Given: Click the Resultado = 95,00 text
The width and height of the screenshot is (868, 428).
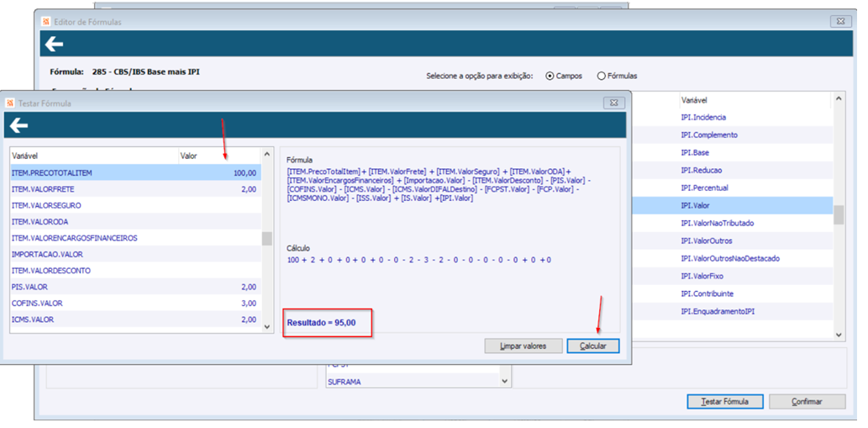Looking at the screenshot, I should [x=321, y=322].
